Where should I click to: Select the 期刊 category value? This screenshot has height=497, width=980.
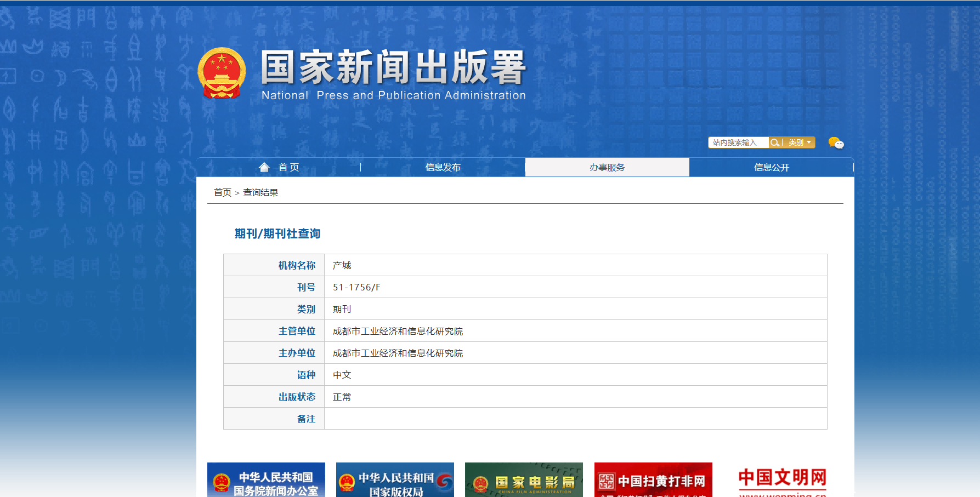tap(342, 309)
